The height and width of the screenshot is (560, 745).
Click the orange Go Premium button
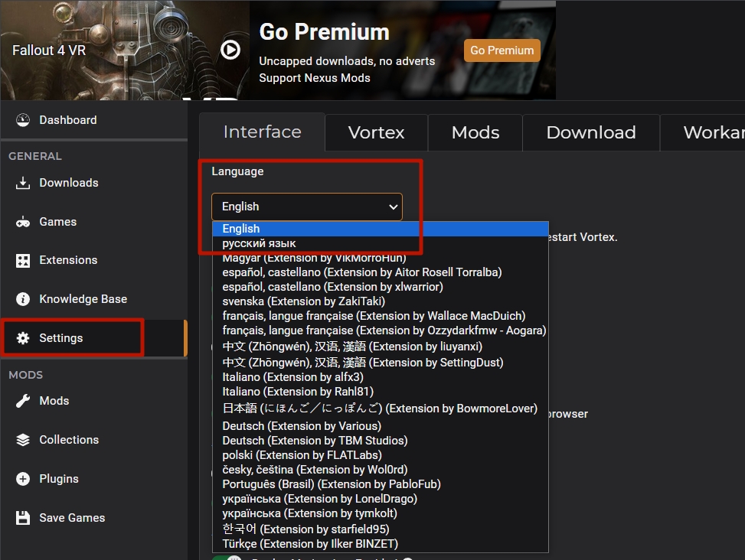tap(502, 50)
